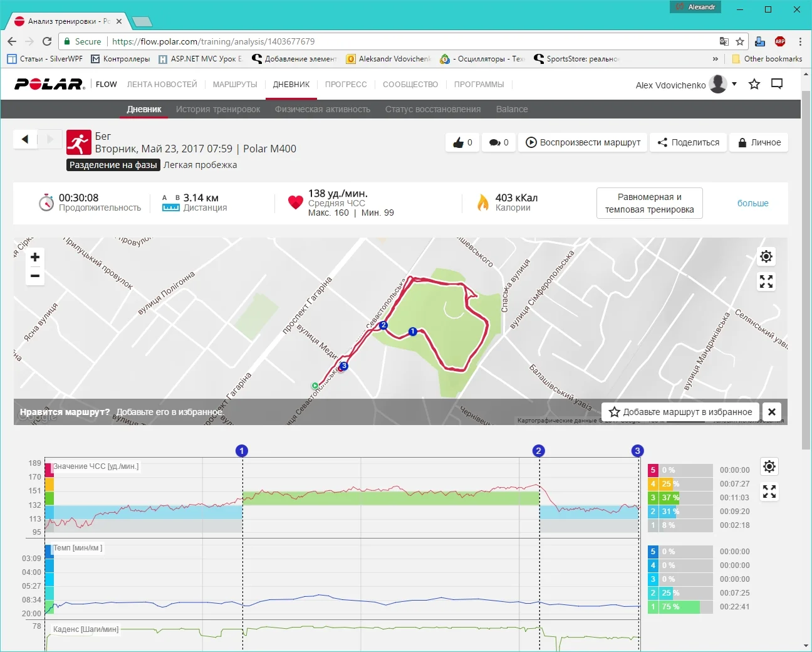Click the map zoom in plus button
Image resolution: width=812 pixels, height=652 pixels.
tap(35, 257)
